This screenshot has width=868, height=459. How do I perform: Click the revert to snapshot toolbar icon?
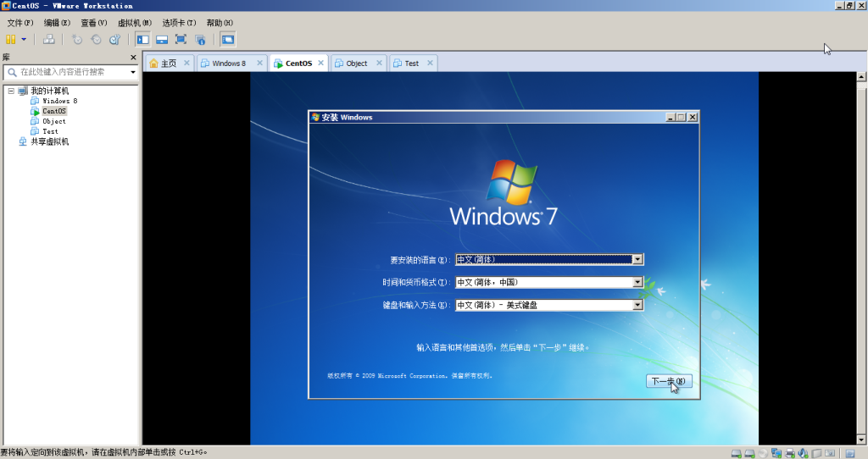point(97,39)
